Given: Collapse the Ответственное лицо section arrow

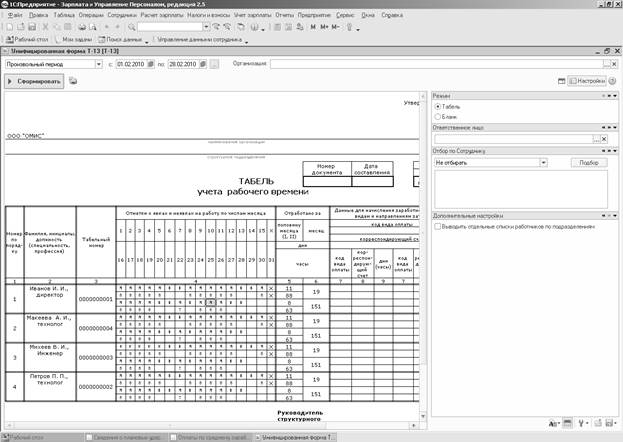Looking at the screenshot, I should click(x=615, y=128).
